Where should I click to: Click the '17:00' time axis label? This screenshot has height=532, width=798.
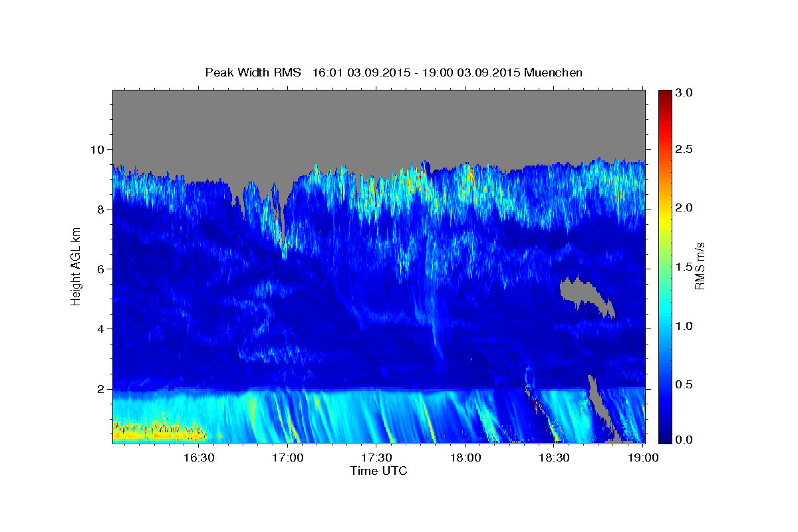tap(288, 458)
